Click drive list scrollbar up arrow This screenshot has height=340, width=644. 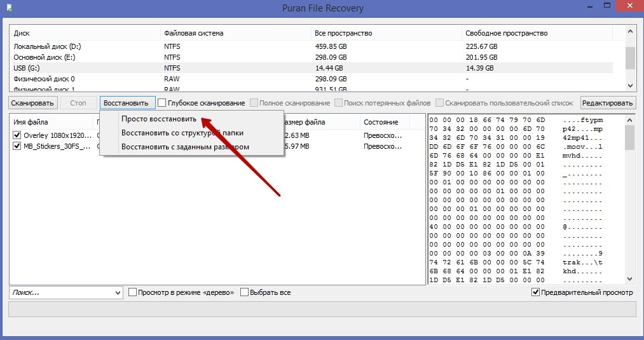pos(631,31)
